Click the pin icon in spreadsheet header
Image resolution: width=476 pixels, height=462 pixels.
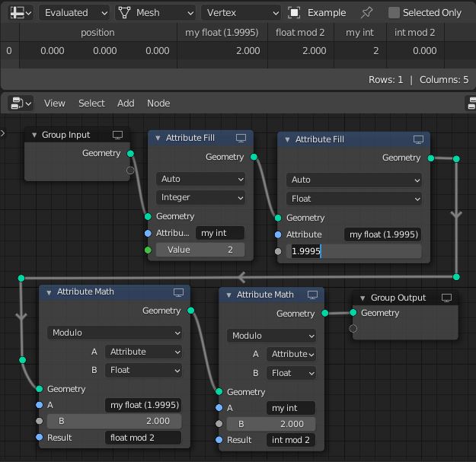pos(366,13)
